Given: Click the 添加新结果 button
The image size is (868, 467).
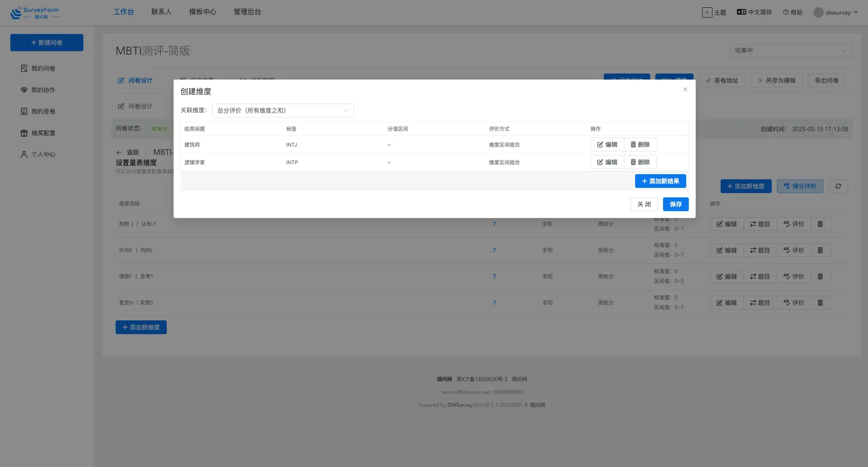Looking at the screenshot, I should tap(660, 181).
